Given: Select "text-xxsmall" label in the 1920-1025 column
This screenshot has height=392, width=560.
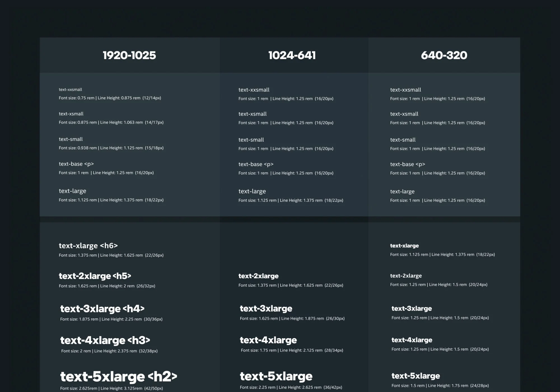Looking at the screenshot, I should point(70,90).
